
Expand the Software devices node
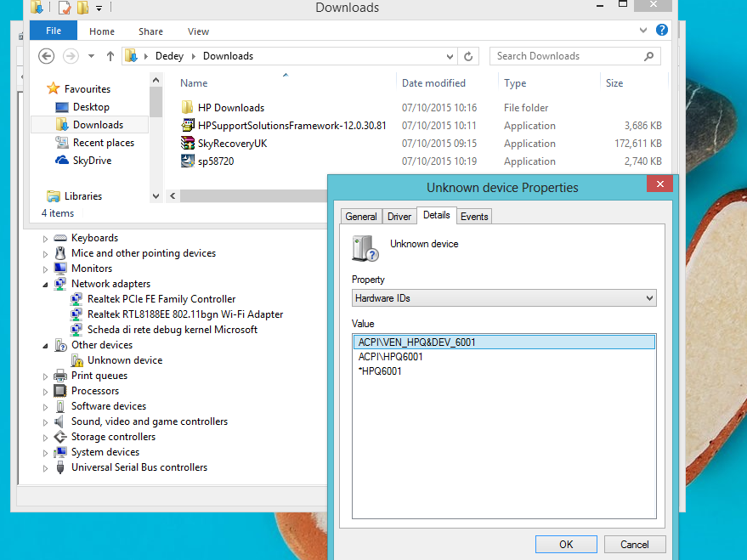[45, 407]
